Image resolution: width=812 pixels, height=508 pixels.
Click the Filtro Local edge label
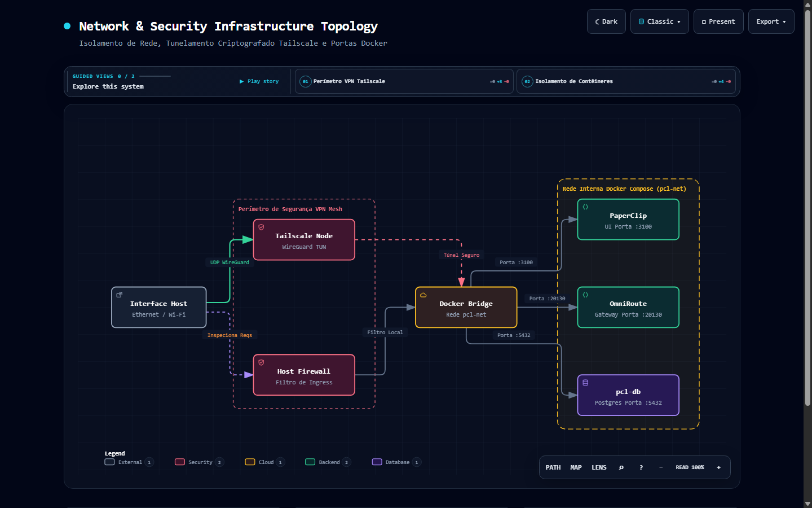click(x=385, y=332)
